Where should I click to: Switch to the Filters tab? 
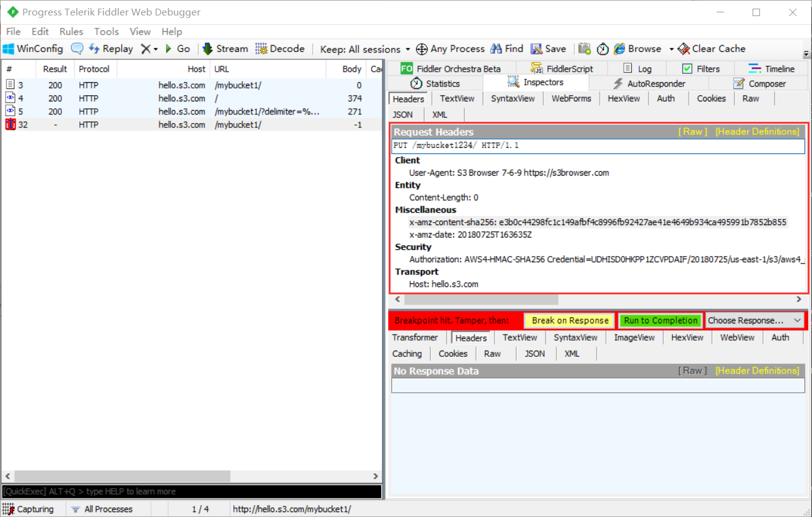[x=701, y=69]
